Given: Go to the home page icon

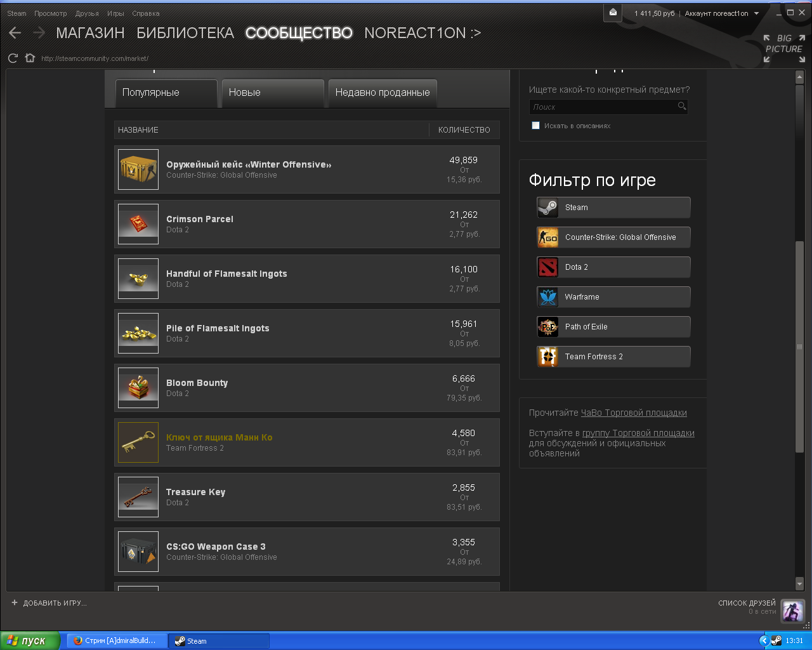Looking at the screenshot, I should coord(30,58).
